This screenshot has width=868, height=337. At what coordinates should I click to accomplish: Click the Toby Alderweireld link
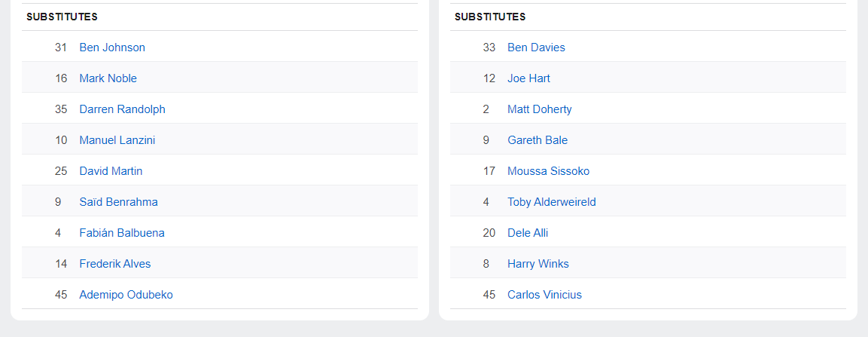pos(551,202)
